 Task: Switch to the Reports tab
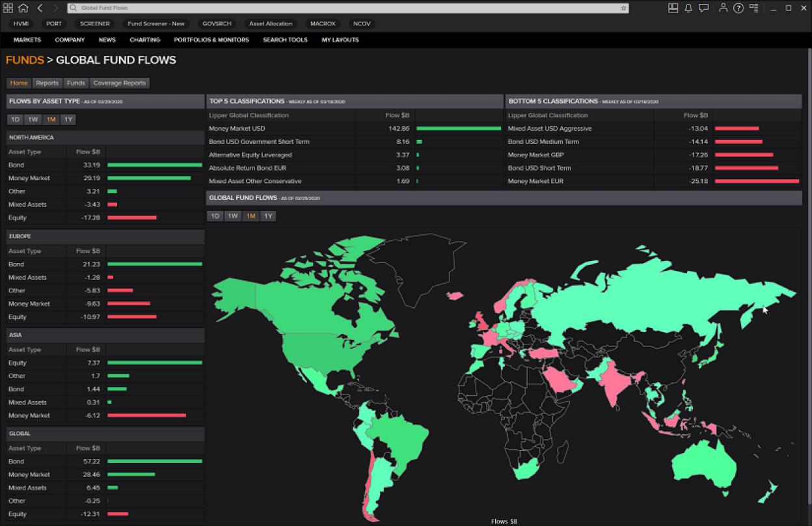point(47,83)
